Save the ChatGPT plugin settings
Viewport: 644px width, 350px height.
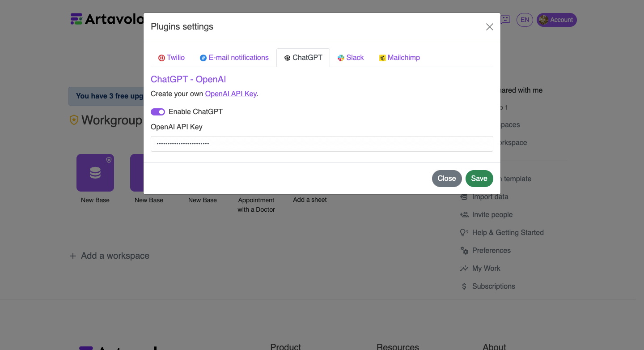[479, 178]
